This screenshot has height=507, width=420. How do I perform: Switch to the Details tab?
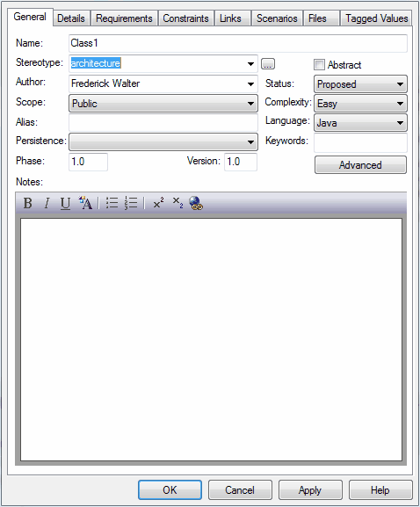tap(71, 18)
